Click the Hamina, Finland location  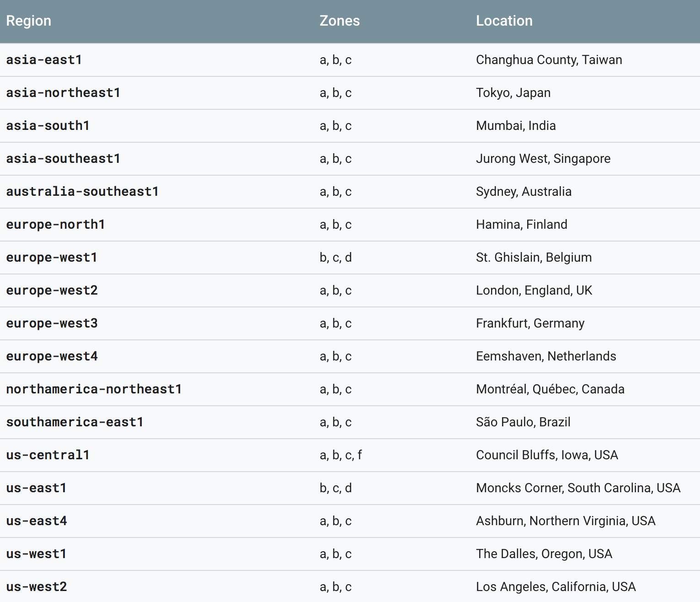pos(522,225)
